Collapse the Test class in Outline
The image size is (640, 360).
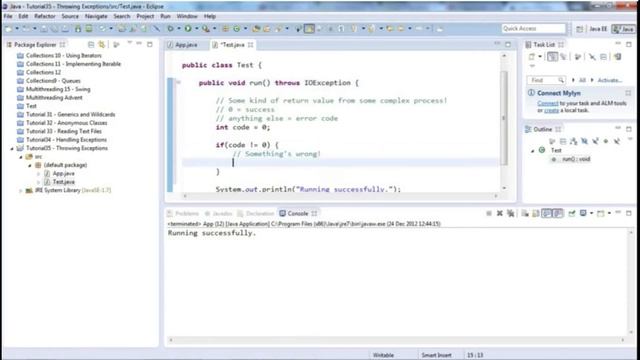click(532, 151)
